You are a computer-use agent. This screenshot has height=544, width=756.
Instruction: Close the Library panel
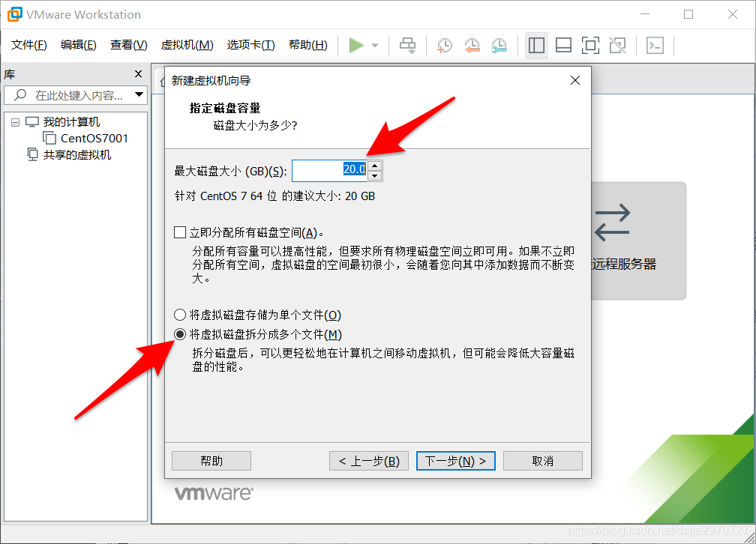138,73
